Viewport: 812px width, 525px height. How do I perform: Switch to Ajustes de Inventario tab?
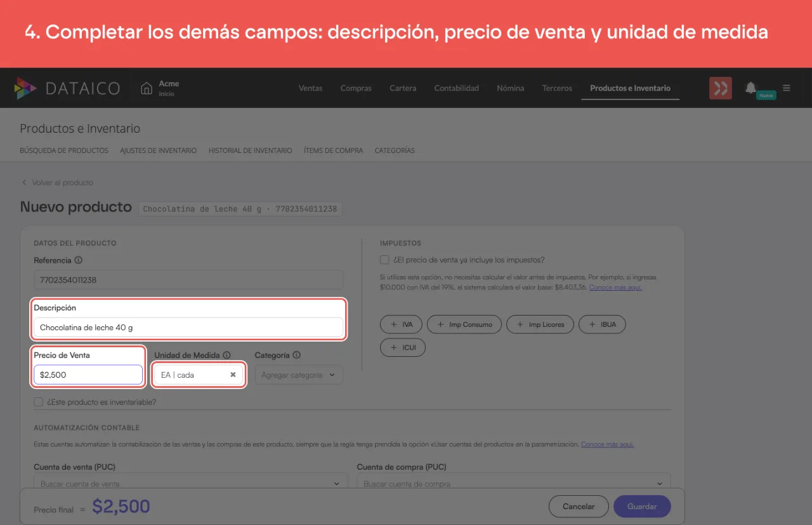tap(159, 150)
